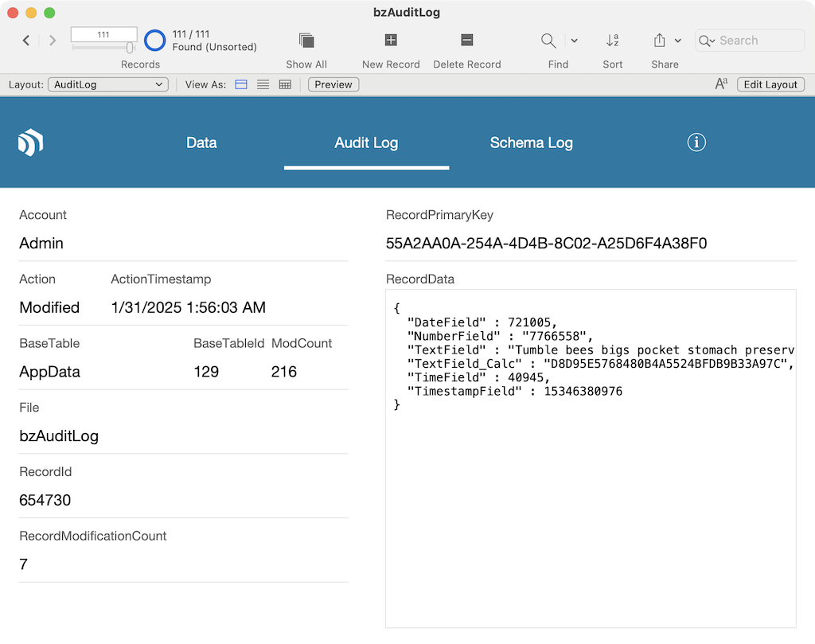Click the record navigation slider
815x644 pixels.
[103, 49]
